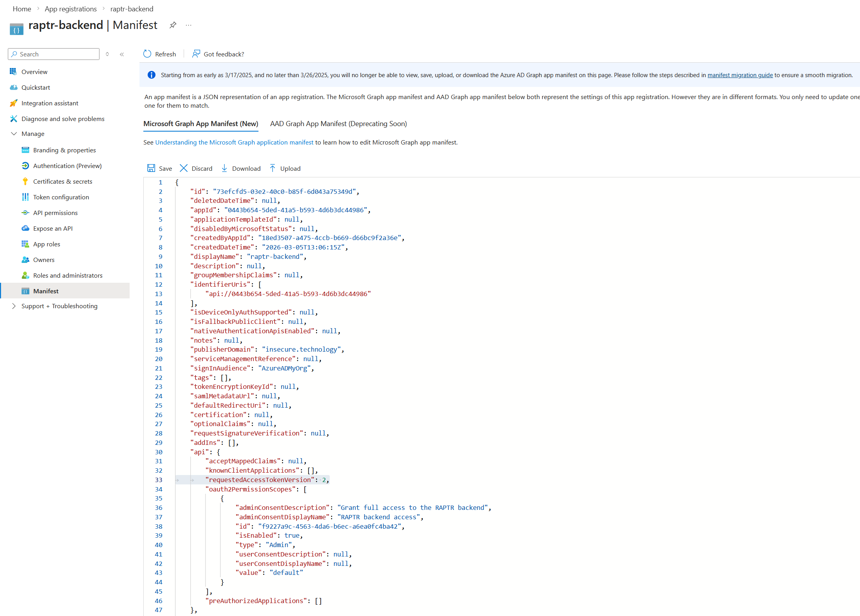
Task: Pin raptr-backend page to favorites
Action: [x=173, y=25]
